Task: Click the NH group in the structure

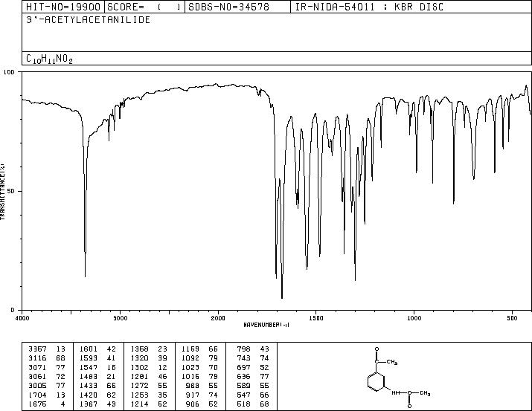Action: [395, 393]
